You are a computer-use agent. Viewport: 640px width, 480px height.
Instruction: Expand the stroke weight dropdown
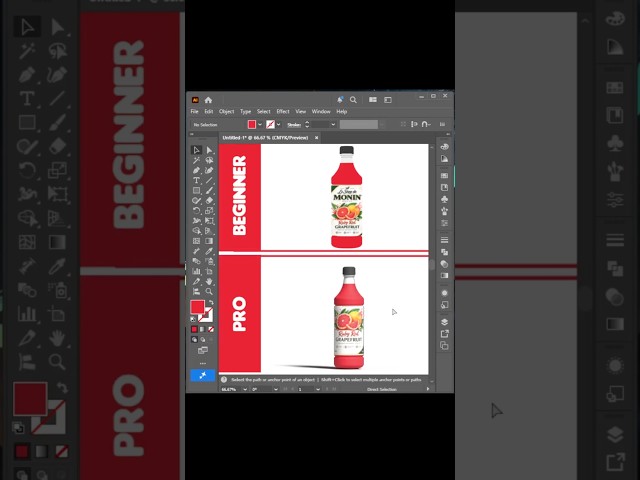[x=333, y=124]
